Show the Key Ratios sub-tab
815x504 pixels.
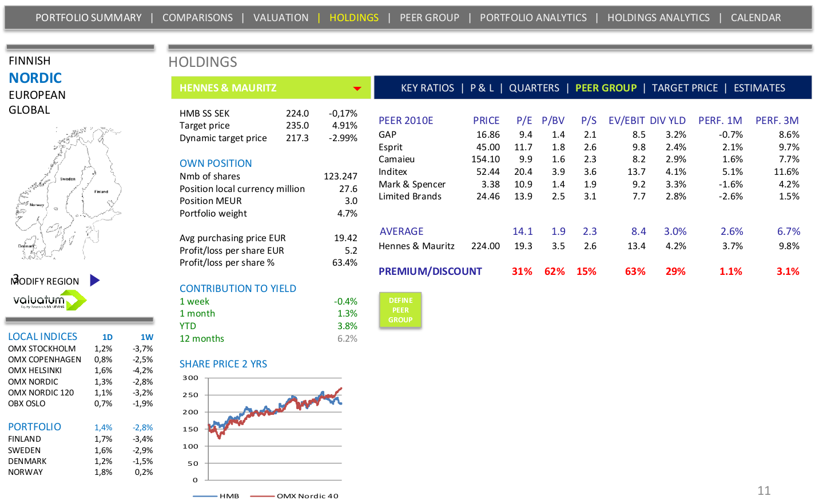pyautogui.click(x=427, y=88)
